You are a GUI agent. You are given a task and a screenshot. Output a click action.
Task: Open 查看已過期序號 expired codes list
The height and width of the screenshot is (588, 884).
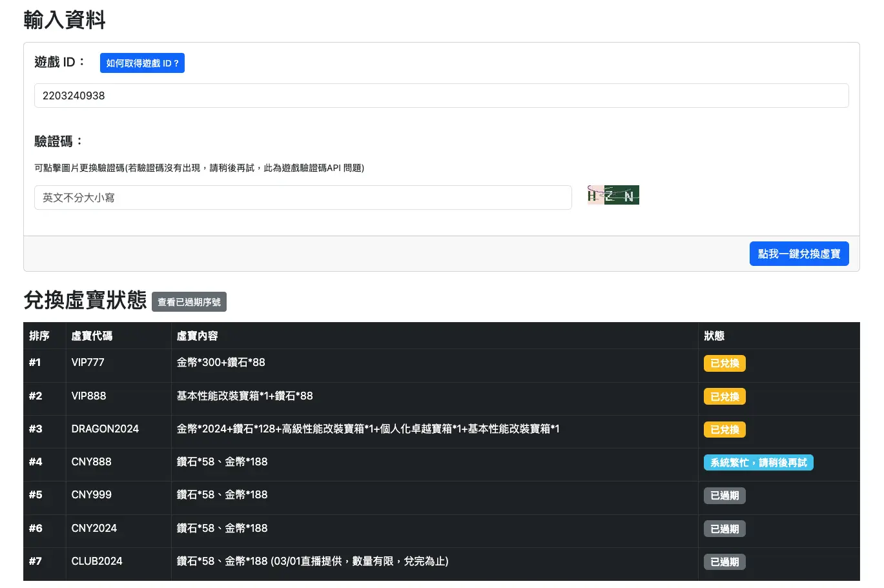pos(189,301)
